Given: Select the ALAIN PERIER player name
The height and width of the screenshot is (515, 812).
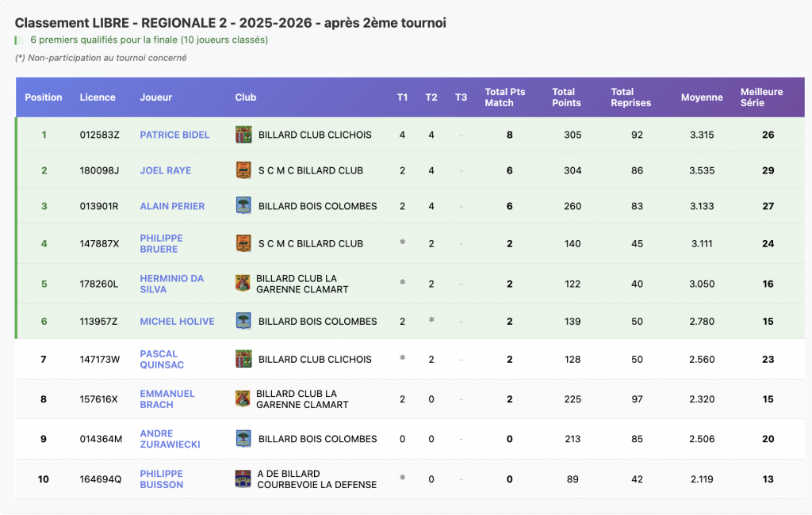Looking at the screenshot, I should 172,206.
